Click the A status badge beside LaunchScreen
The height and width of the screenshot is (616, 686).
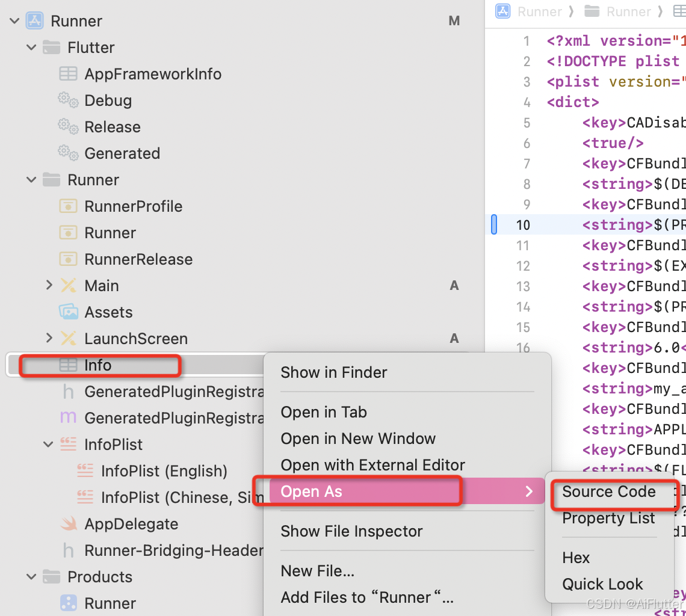coord(454,338)
